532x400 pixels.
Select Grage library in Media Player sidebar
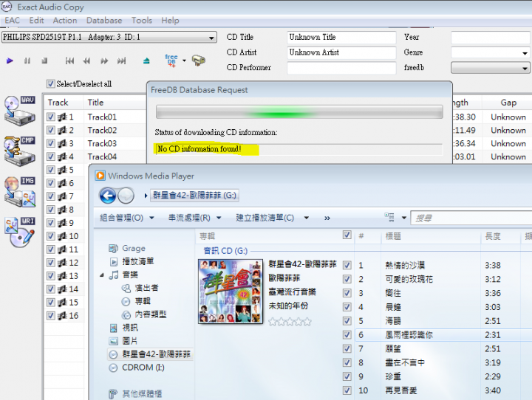(127, 249)
